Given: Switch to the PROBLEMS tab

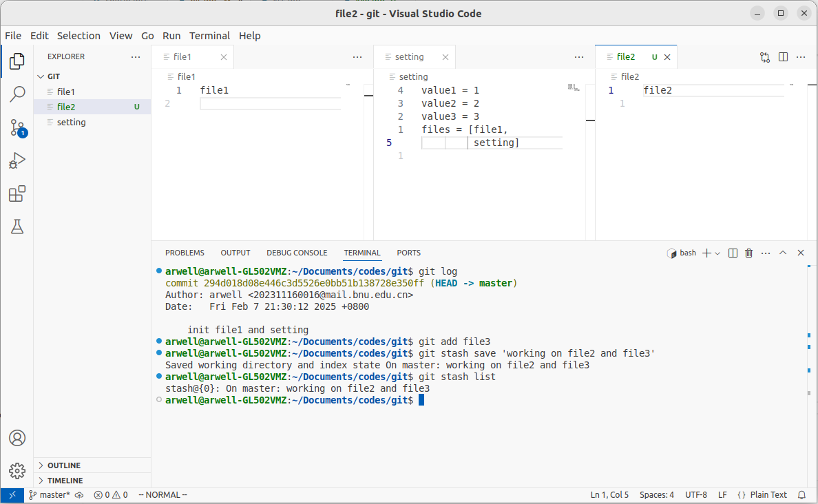Looking at the screenshot, I should click(185, 253).
